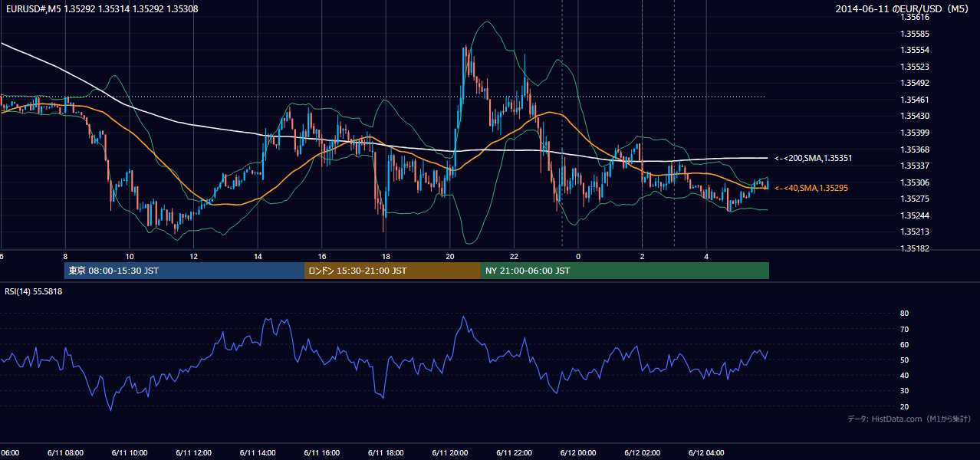Screen dimensions: 980x460
Task: Click RSI scale value 50
Action: pyautogui.click(x=904, y=360)
